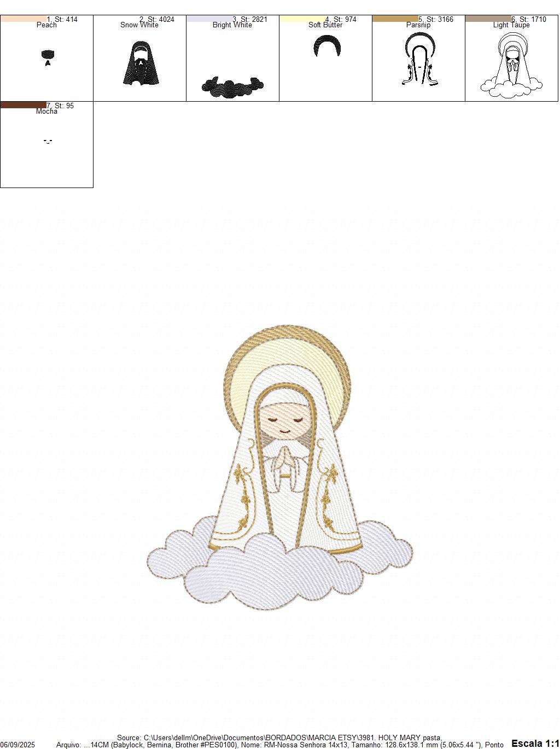Click the Parsnip outline stitch preview
This screenshot has width=560, height=749.
coord(419,60)
